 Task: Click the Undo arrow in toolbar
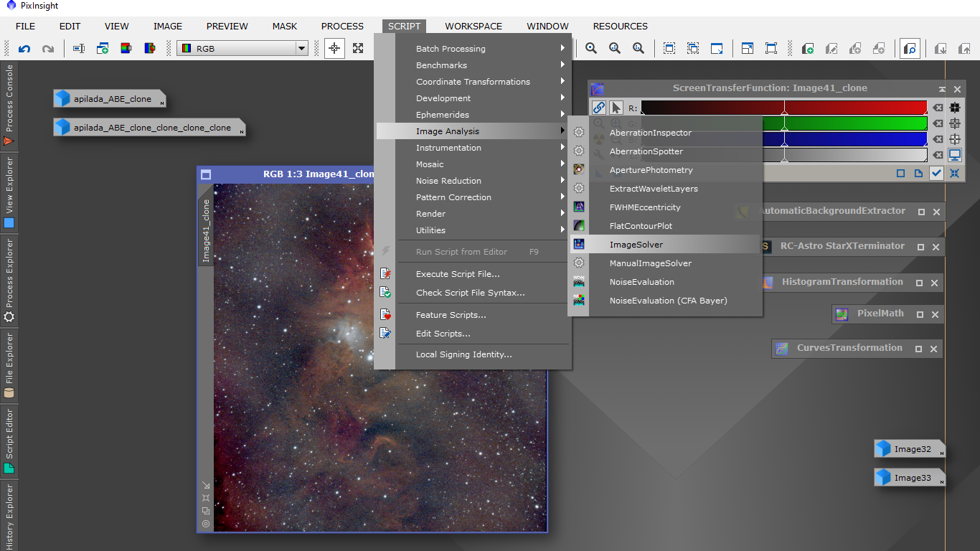point(24,49)
